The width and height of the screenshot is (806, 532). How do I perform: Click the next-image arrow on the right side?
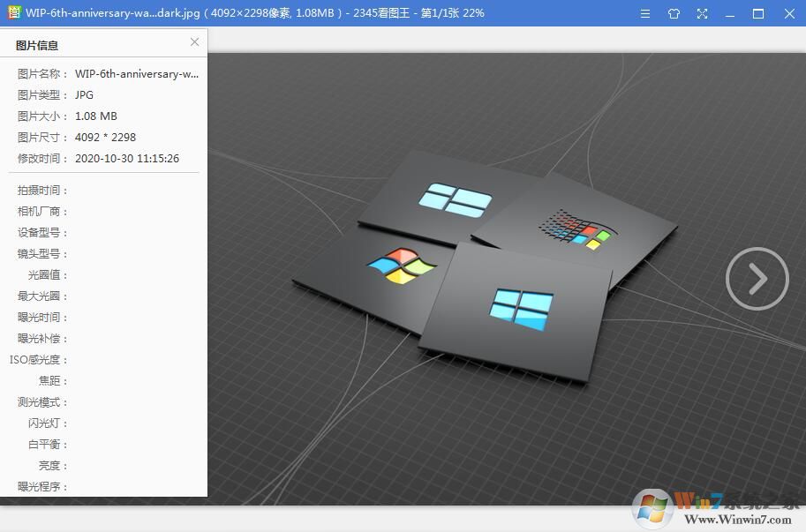[757, 278]
